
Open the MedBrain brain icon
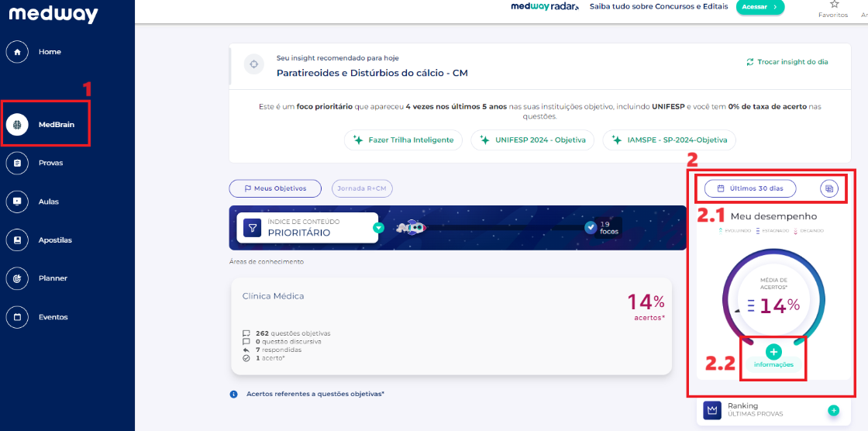coord(17,125)
